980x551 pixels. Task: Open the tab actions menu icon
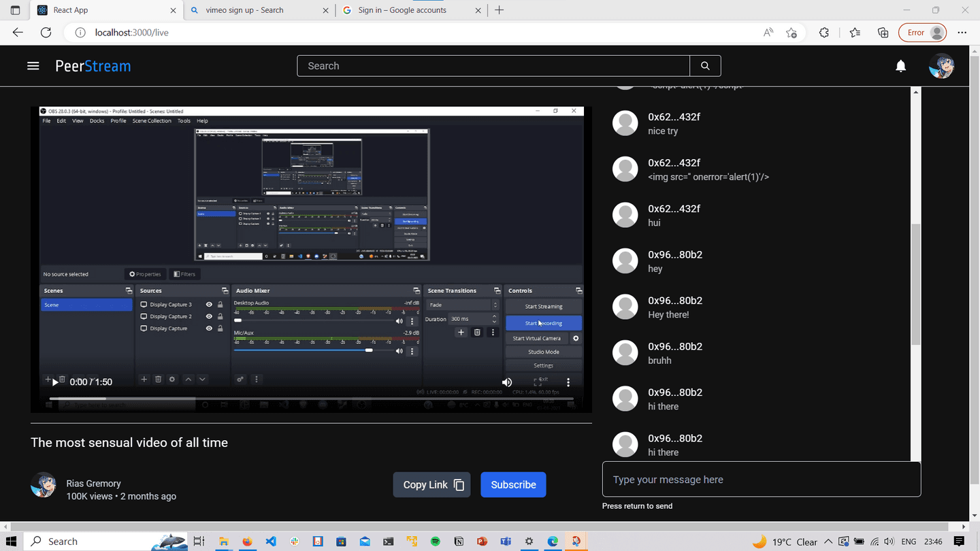[x=16, y=10]
